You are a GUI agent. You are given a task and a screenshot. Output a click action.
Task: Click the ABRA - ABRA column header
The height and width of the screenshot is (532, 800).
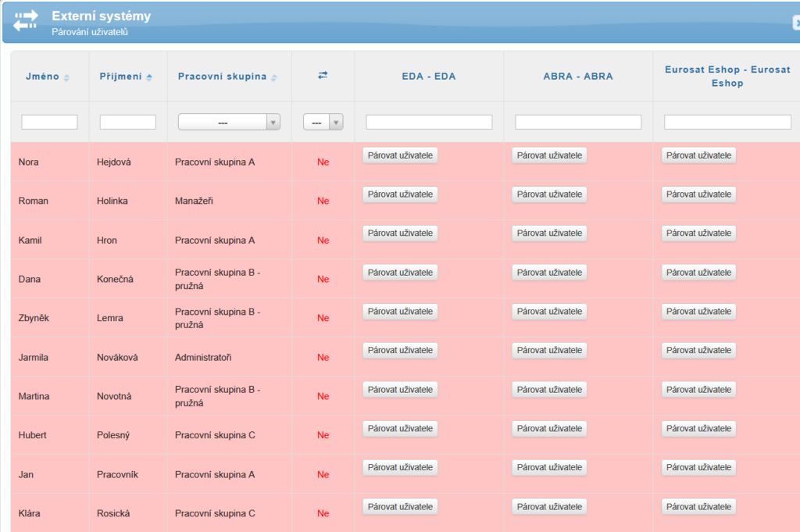pos(578,76)
